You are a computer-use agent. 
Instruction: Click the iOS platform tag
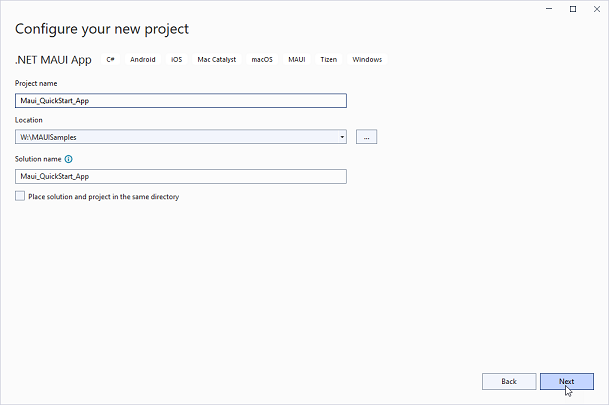coord(176,60)
